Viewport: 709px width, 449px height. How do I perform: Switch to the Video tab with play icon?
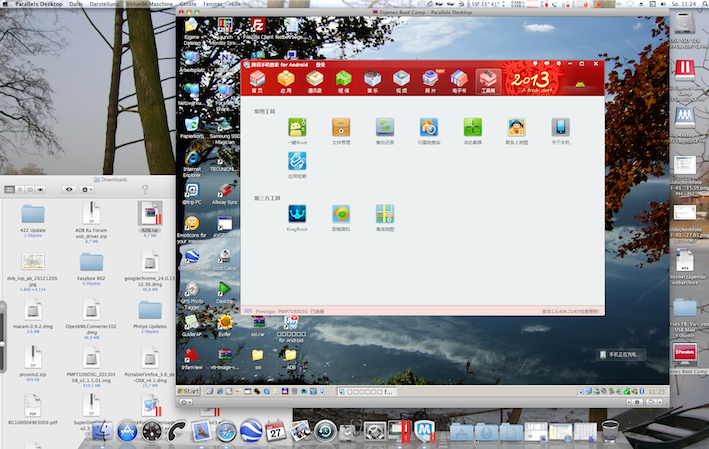click(402, 82)
